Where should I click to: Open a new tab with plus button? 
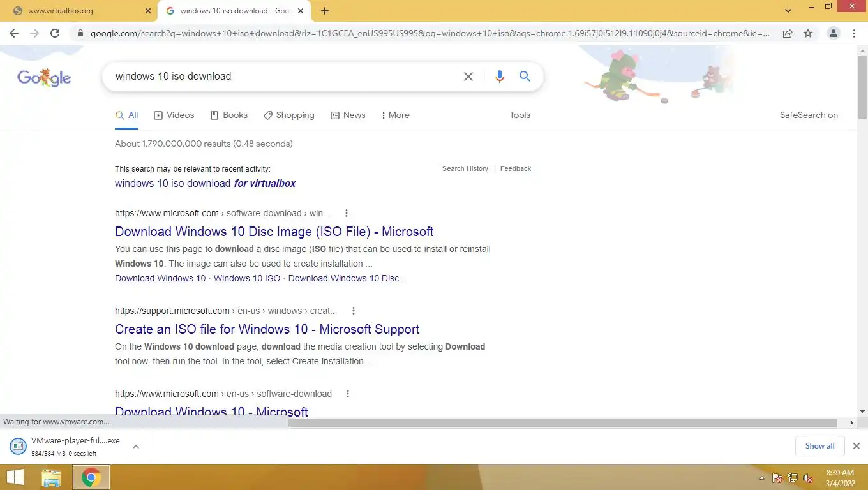pyautogui.click(x=325, y=11)
